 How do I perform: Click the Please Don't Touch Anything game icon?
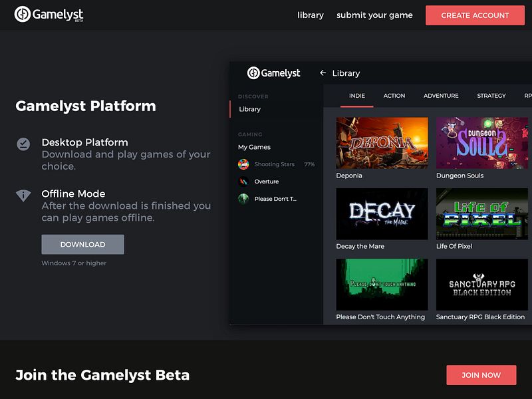pyautogui.click(x=243, y=198)
